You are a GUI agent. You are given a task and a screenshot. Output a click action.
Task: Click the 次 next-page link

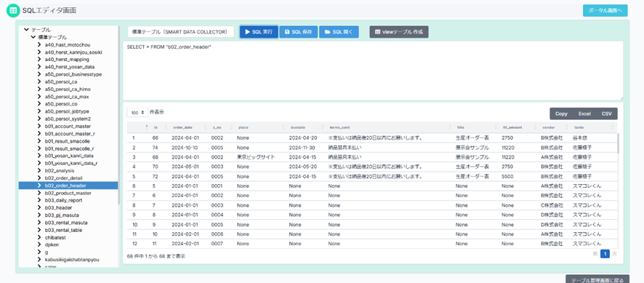(x=614, y=254)
